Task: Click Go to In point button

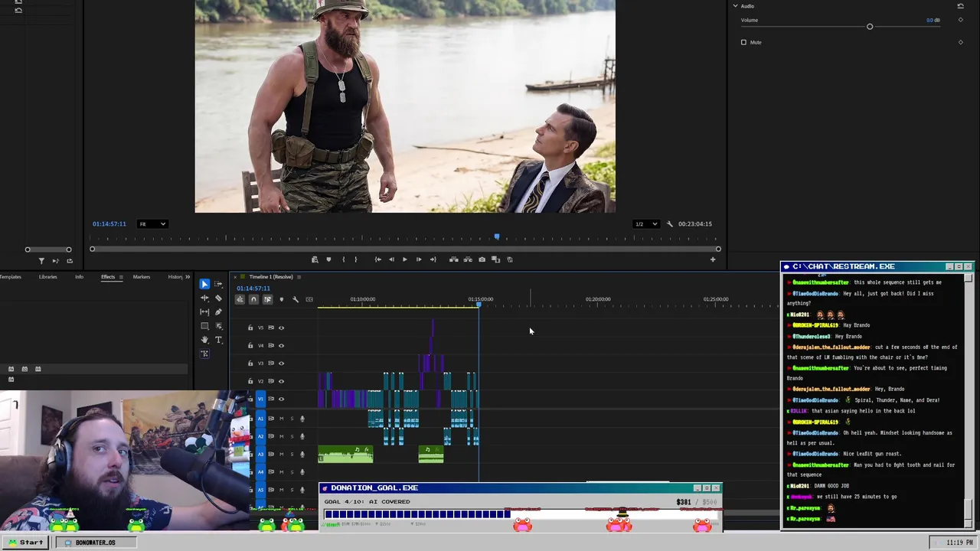Action: coord(377,259)
